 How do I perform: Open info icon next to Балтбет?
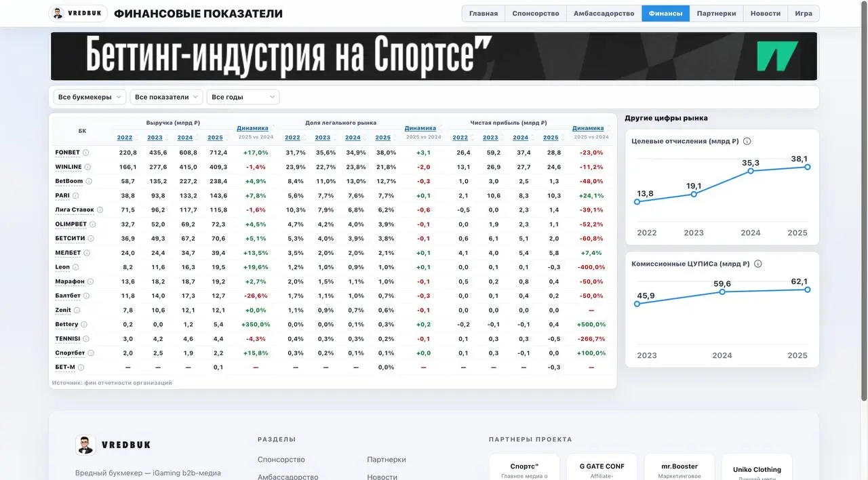point(86,296)
